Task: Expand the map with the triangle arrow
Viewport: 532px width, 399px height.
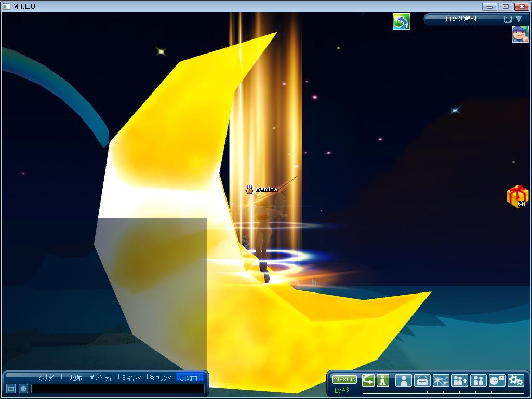Action: click(x=518, y=19)
